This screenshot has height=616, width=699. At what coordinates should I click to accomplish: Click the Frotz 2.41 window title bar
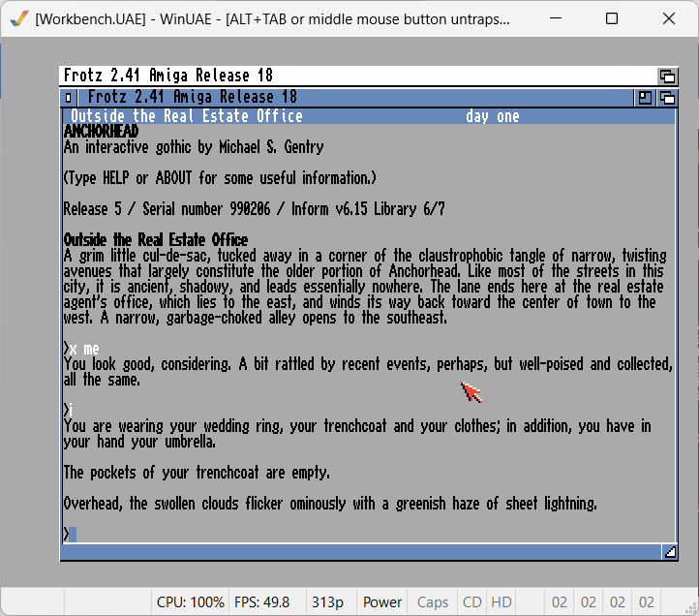click(x=355, y=97)
